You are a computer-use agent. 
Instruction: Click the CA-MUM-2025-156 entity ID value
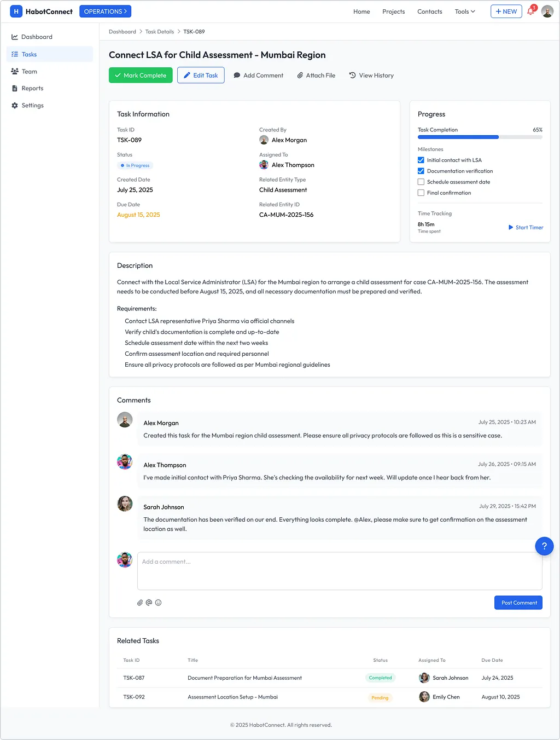tap(287, 215)
